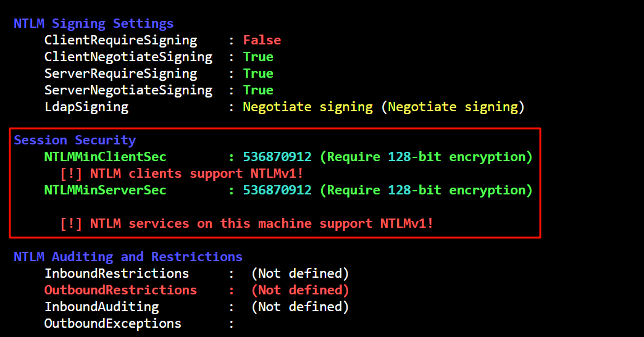This screenshot has width=644, height=337.
Task: Click the ClientRequireSigning label
Action: (x=120, y=40)
